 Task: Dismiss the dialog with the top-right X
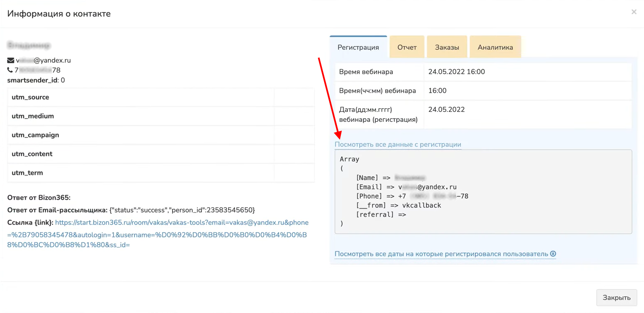[x=634, y=12]
